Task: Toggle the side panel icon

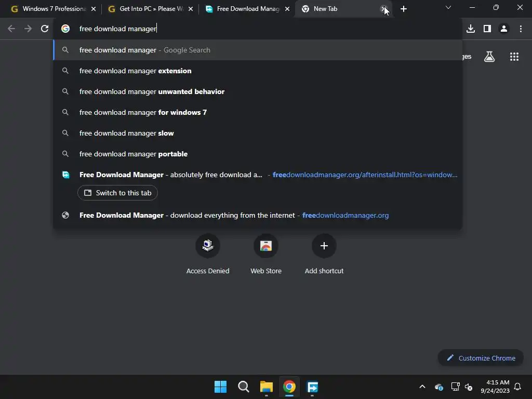Action: pyautogui.click(x=487, y=29)
